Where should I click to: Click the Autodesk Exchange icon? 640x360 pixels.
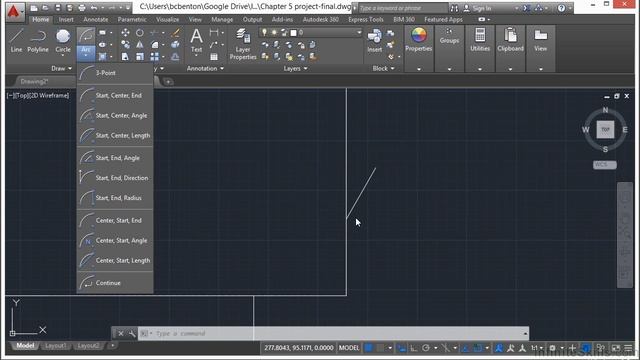[x=527, y=8]
